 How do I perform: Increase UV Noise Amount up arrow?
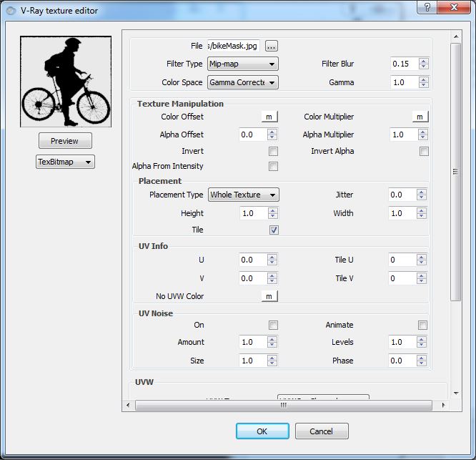(x=272, y=339)
